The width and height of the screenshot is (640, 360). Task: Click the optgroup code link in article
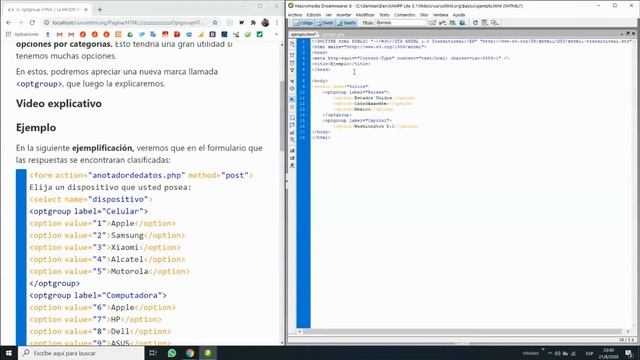tap(39, 84)
